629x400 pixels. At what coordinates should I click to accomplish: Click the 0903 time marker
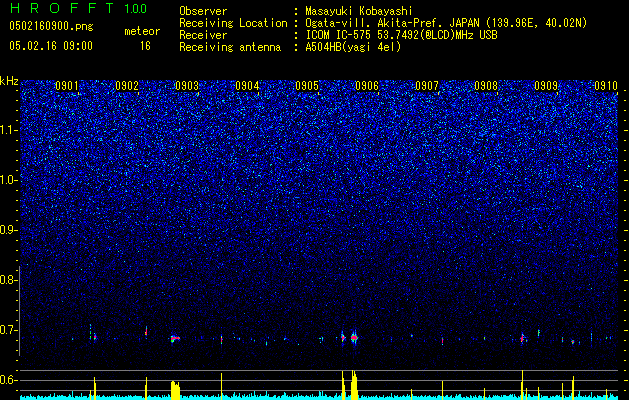187,86
